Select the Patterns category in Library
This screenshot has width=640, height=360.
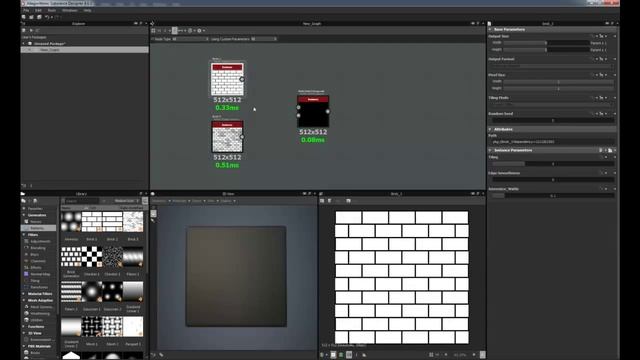[x=37, y=228]
